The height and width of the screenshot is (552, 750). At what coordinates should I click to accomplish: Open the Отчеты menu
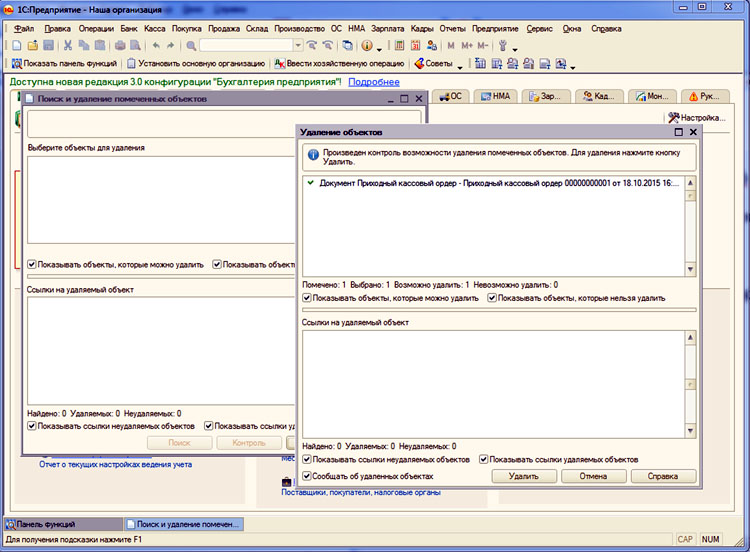coord(452,29)
